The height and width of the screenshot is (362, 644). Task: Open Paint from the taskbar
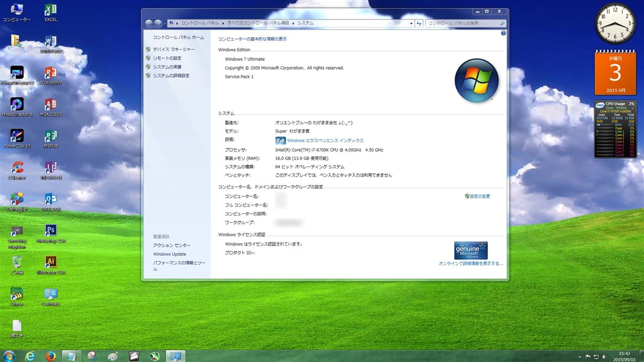coord(113,356)
